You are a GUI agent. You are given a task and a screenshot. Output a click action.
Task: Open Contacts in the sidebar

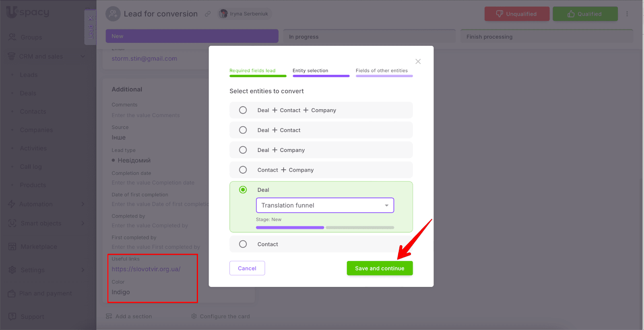pyautogui.click(x=33, y=112)
